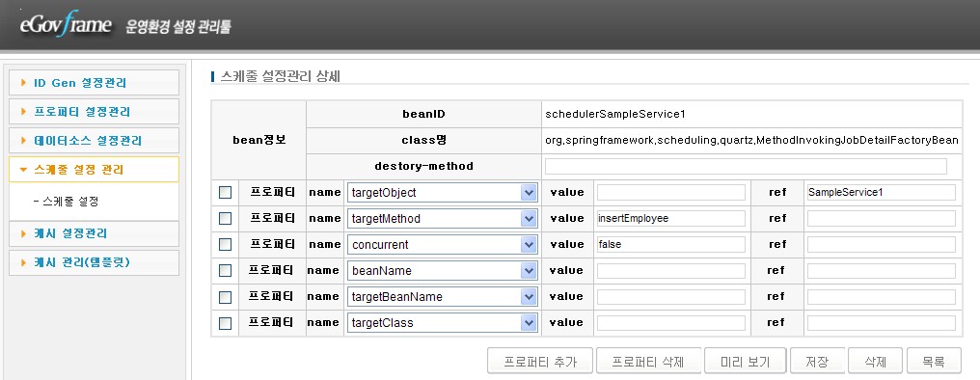This screenshot has width=980, height=380.
Task: Click the 프로퍼티 추가 button
Action: (x=540, y=362)
